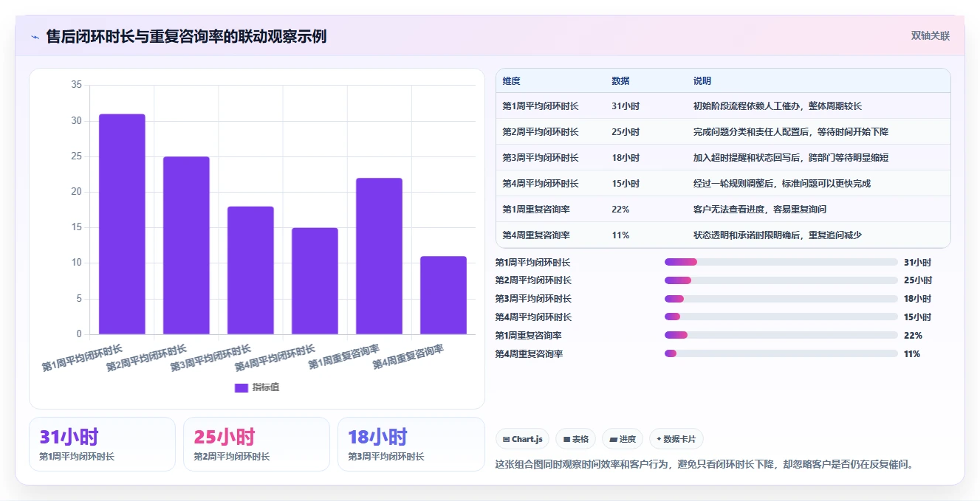Click the 25小时 value in the table
This screenshot has height=501, width=980.
pos(626,132)
